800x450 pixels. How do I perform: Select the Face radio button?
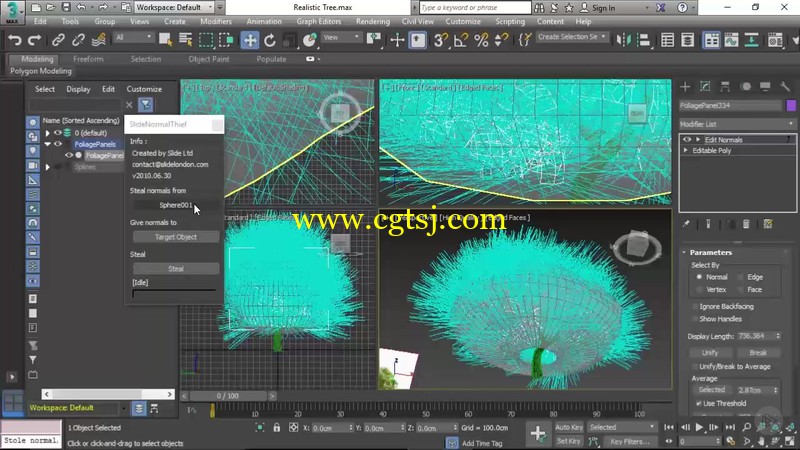[740, 289]
